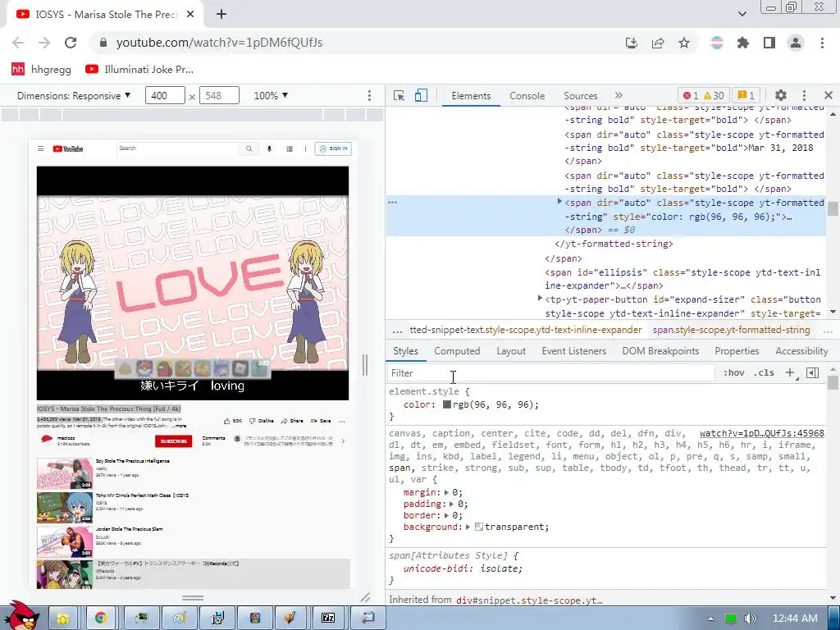Reload the page
Viewport: 840px width, 630px height.
click(x=71, y=43)
